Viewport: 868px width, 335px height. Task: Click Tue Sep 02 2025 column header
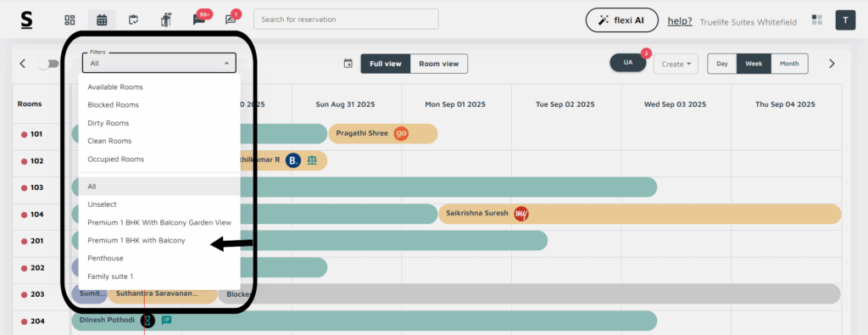coord(565,104)
